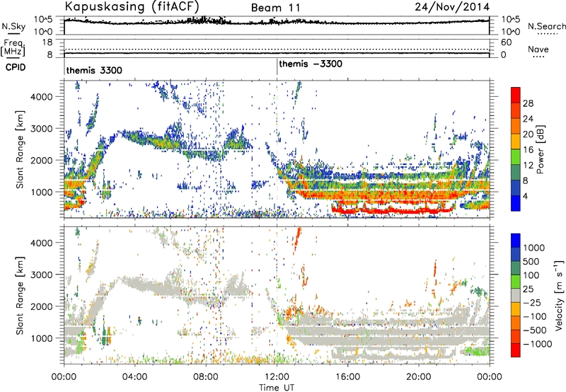Click the date "24/Nov/2014"
Viewport: 566px width, 392px height.
[x=452, y=7]
